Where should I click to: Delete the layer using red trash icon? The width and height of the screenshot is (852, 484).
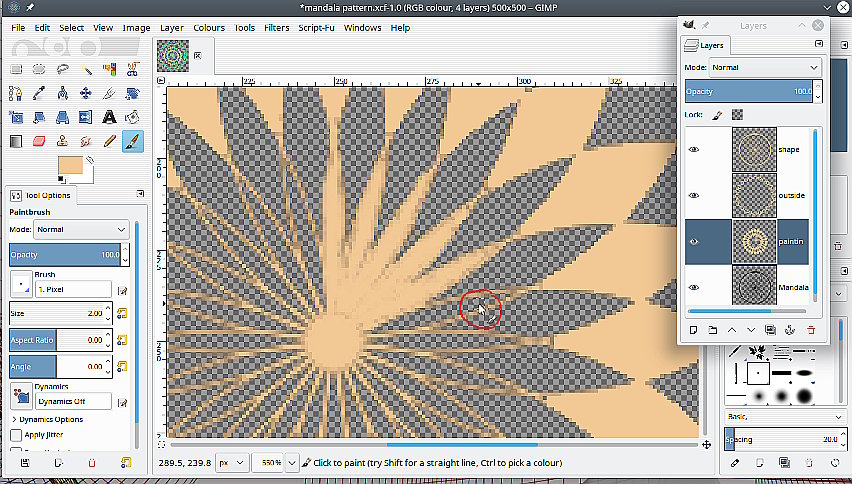click(810, 329)
